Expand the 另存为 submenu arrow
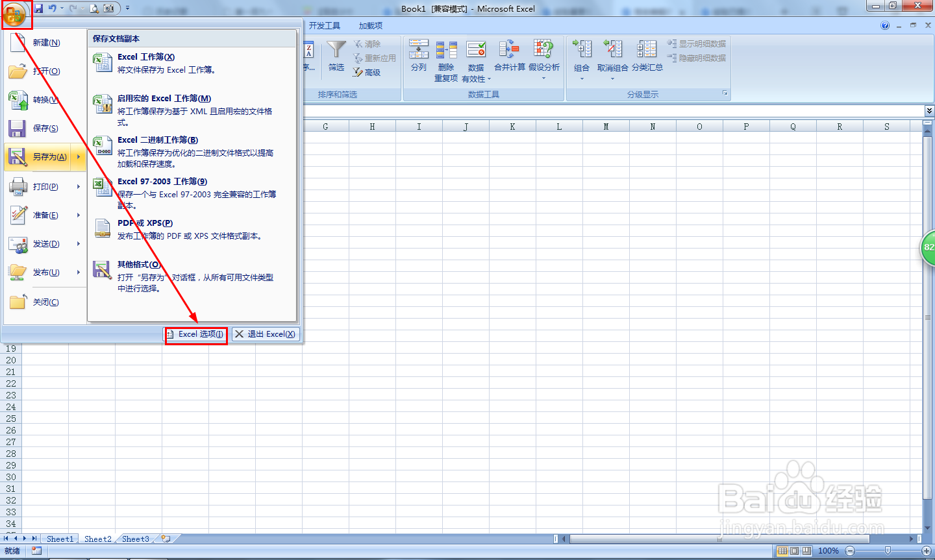Image resolution: width=935 pixels, height=560 pixels. pos(79,157)
